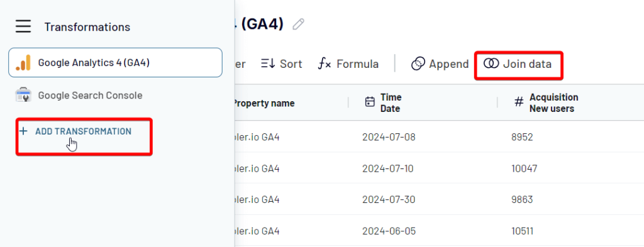Click the calendar icon in the Time Date column
Viewport: 644px width, 247px height.
pos(370,102)
